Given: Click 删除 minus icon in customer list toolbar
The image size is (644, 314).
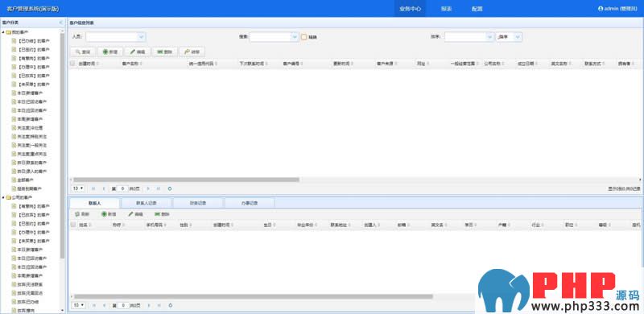Looking at the screenshot, I should tap(159, 52).
